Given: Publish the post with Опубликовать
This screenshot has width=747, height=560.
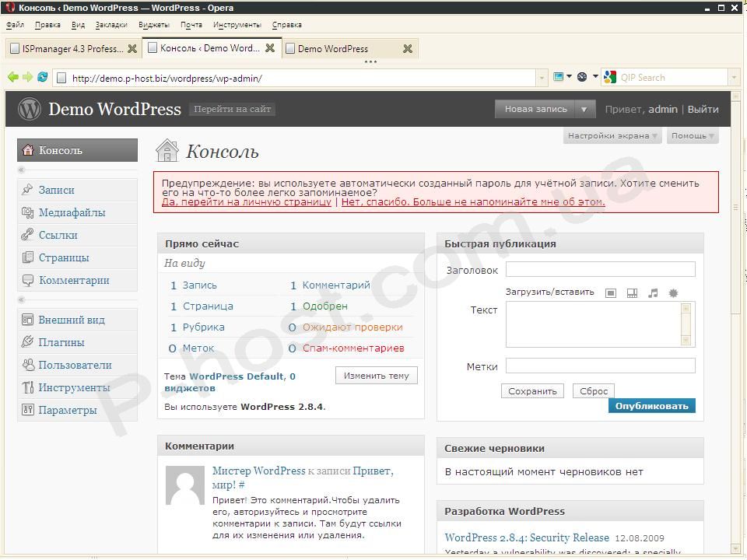Looking at the screenshot, I should coord(652,406).
